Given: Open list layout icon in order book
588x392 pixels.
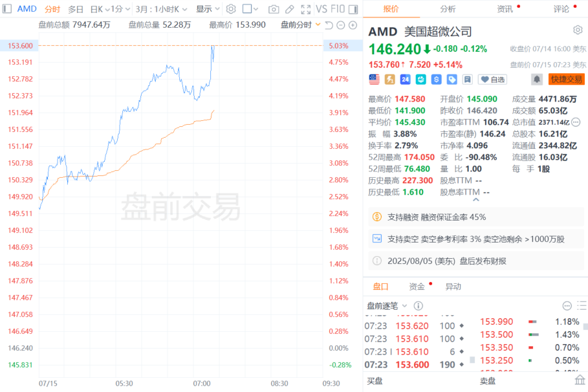Looking at the screenshot, I should point(582,306).
